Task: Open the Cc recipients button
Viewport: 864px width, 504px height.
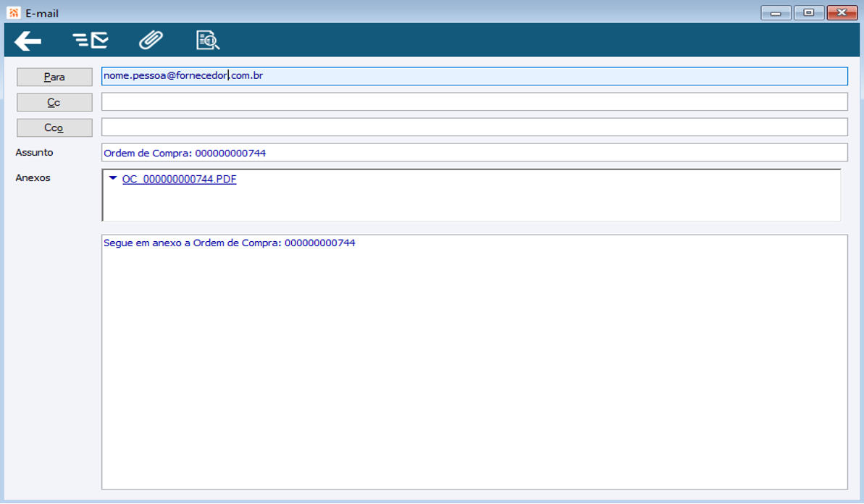Action: point(54,102)
